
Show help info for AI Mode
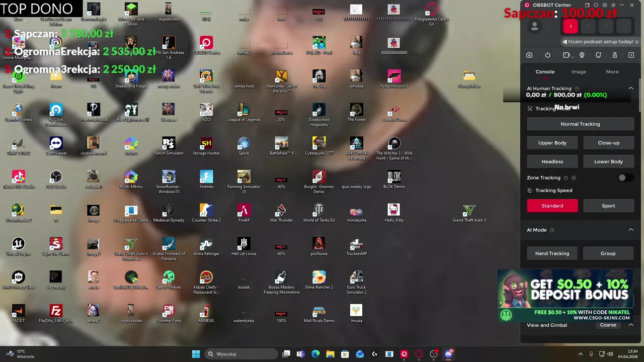552,230
